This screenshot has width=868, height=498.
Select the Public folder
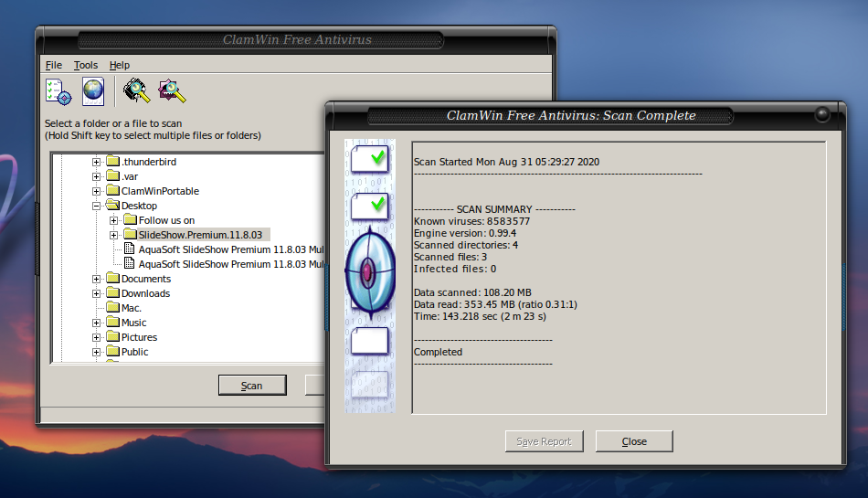tap(134, 352)
